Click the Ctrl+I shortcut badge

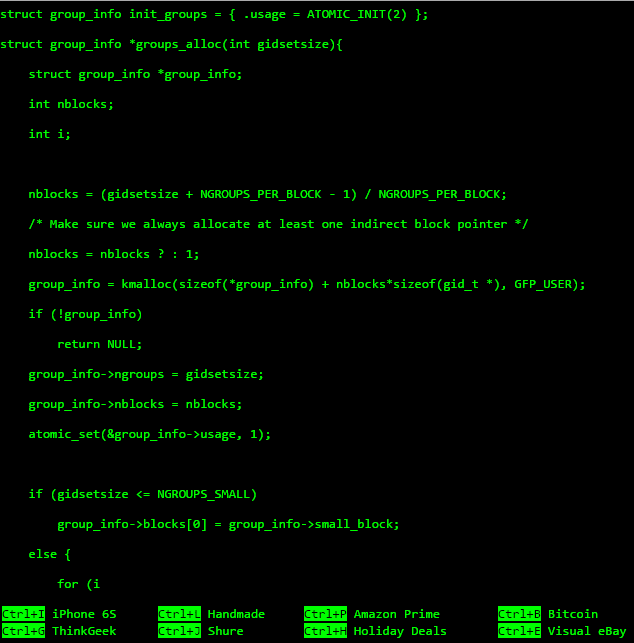click(24, 614)
